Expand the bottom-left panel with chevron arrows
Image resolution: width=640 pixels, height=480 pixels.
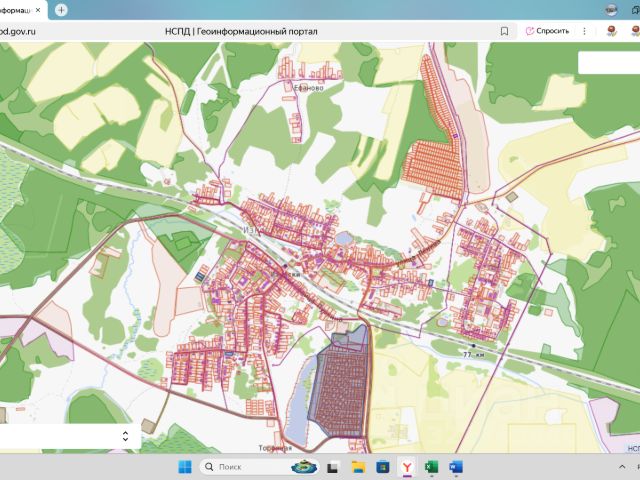125,436
